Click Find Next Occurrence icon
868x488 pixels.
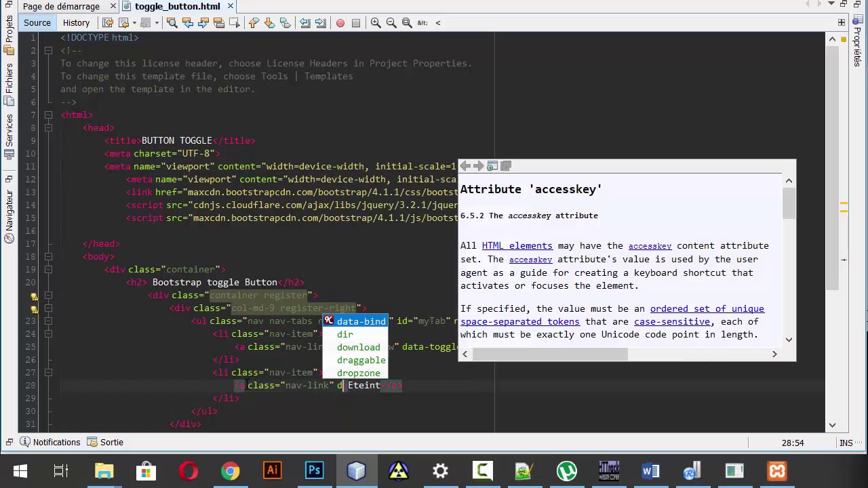click(x=203, y=22)
